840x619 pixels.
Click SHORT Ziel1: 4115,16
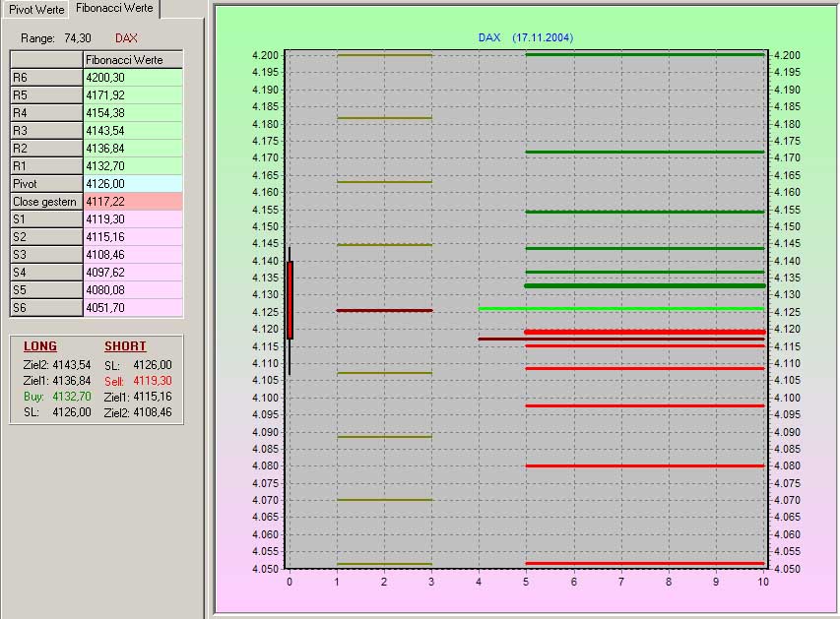tap(138, 397)
